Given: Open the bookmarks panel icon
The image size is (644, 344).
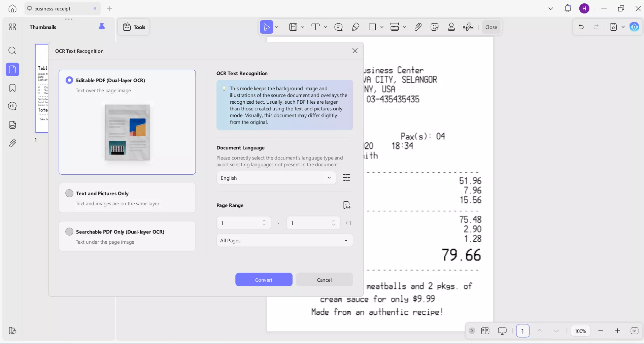Looking at the screenshot, I should pos(12,88).
